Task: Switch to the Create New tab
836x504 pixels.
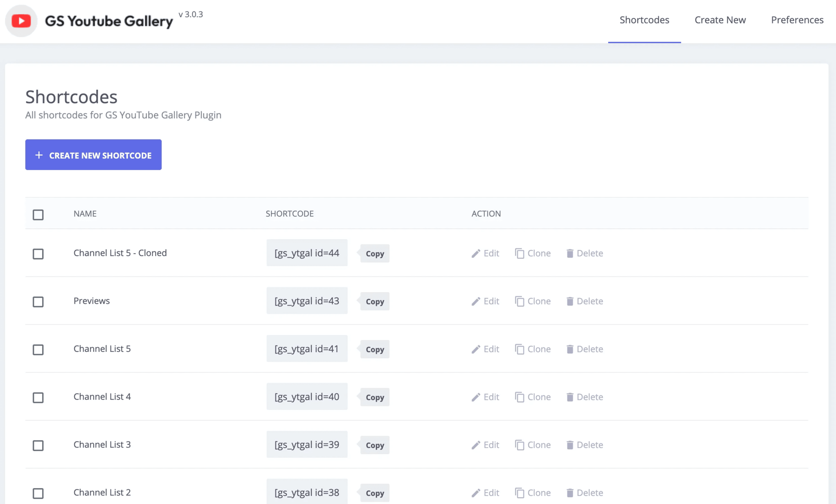Action: click(720, 20)
